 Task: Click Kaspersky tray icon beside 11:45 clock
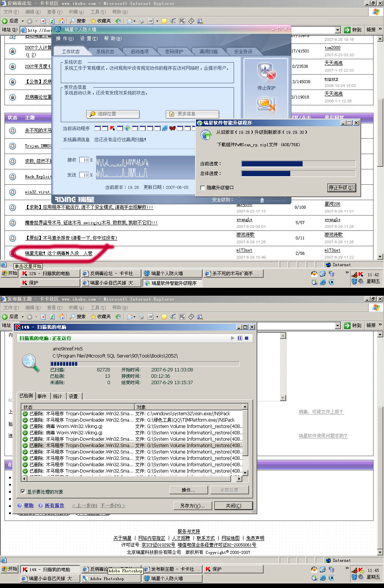pos(361,570)
